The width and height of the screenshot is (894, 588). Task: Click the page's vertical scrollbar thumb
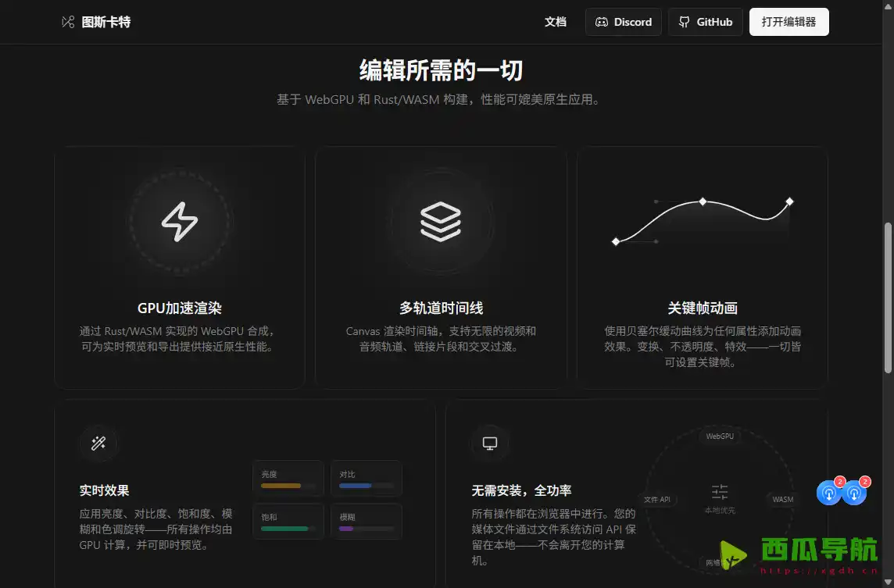tap(888, 298)
